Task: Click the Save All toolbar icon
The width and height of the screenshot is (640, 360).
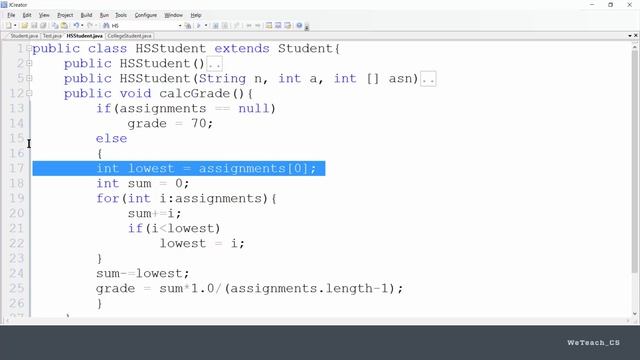Action: (43, 26)
